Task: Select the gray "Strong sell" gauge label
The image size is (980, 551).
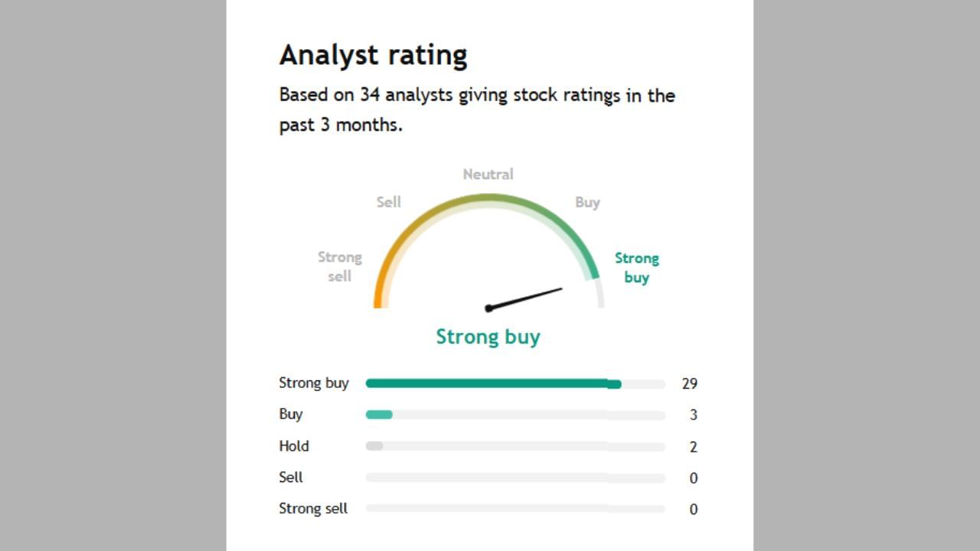Action: point(340,266)
